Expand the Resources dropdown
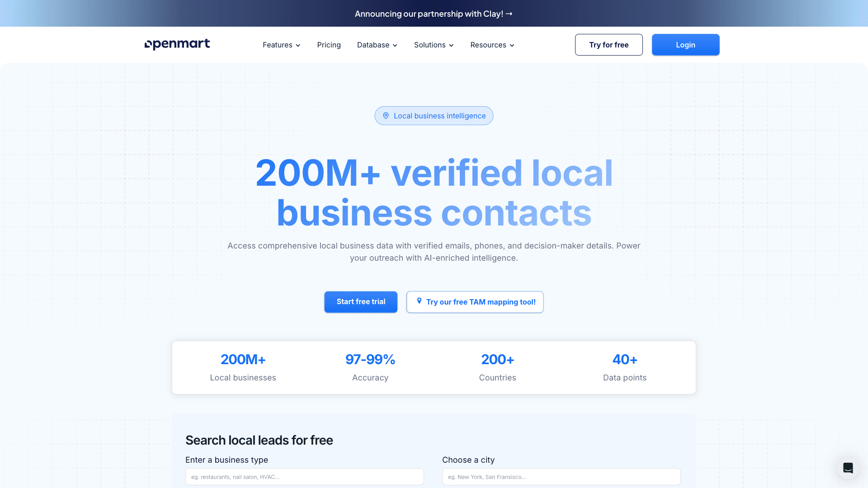 pos(492,45)
